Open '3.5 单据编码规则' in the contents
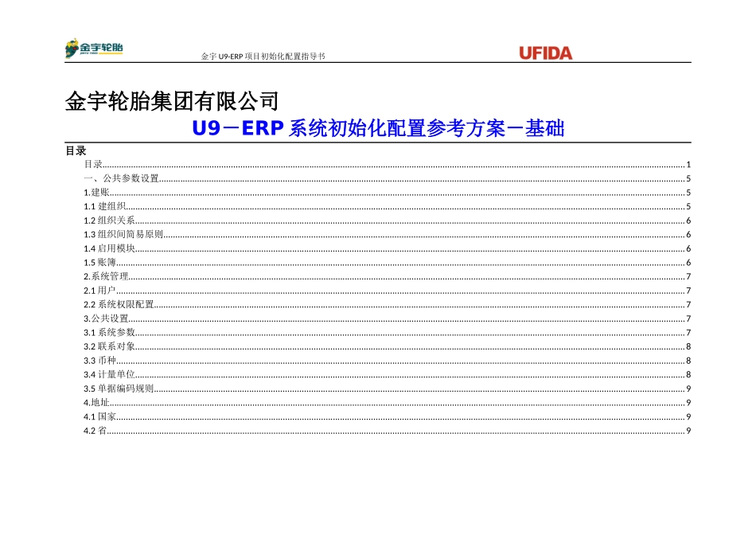Screen dimensions: 756x535 (x=388, y=389)
